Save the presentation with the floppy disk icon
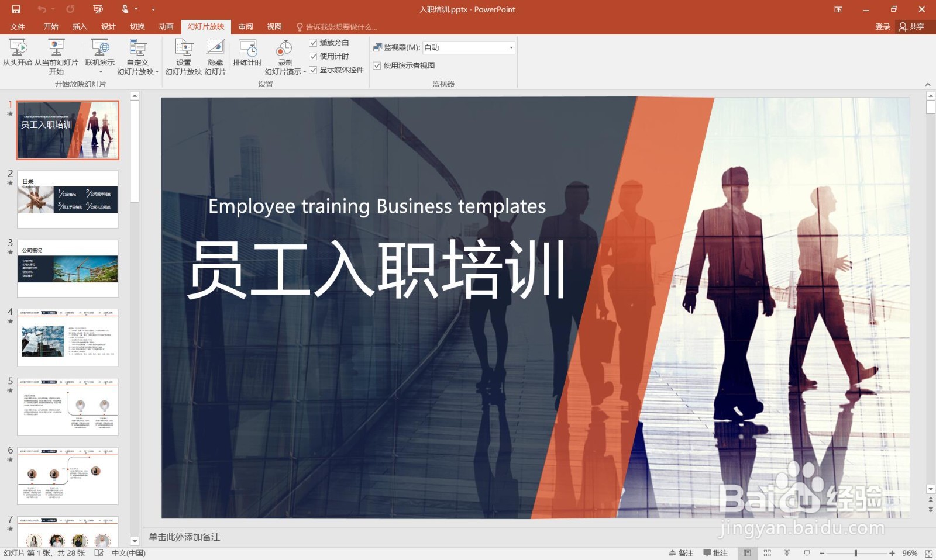Screen dimensions: 936x560 [16, 9]
